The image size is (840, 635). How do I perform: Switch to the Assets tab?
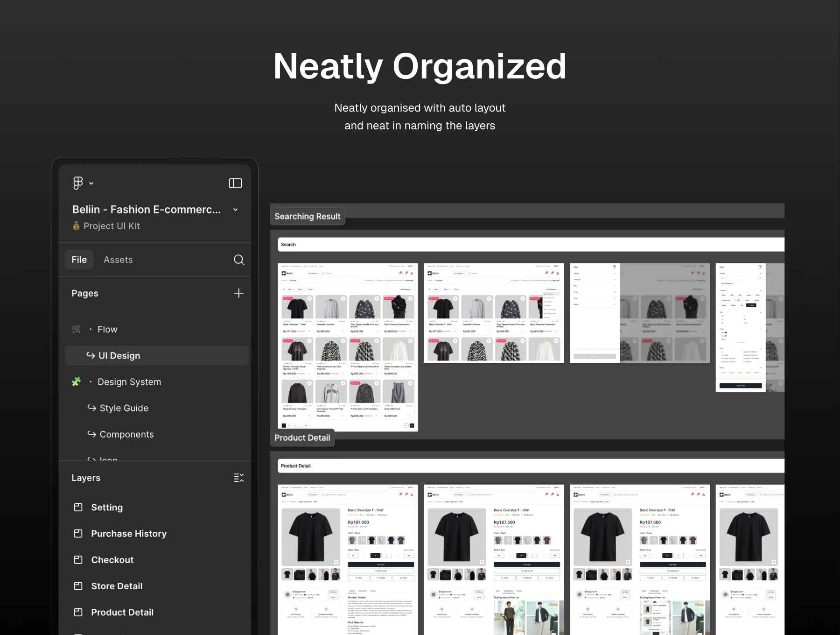(x=118, y=260)
